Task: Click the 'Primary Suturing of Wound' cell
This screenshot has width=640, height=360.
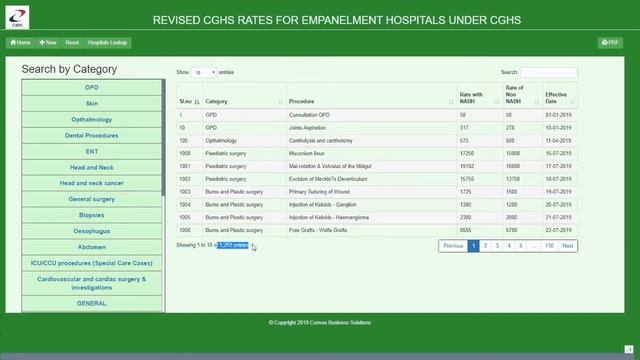Action: (371, 192)
